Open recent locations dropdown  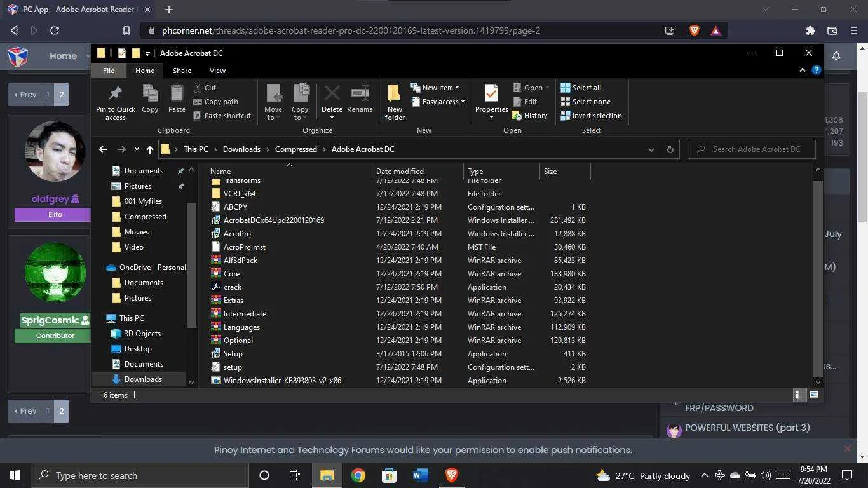pos(137,149)
